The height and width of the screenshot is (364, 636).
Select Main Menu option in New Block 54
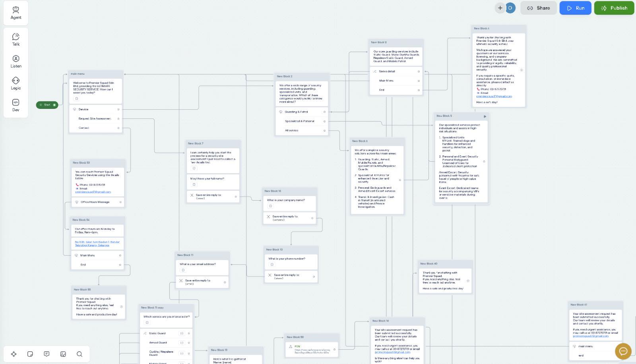click(97, 255)
